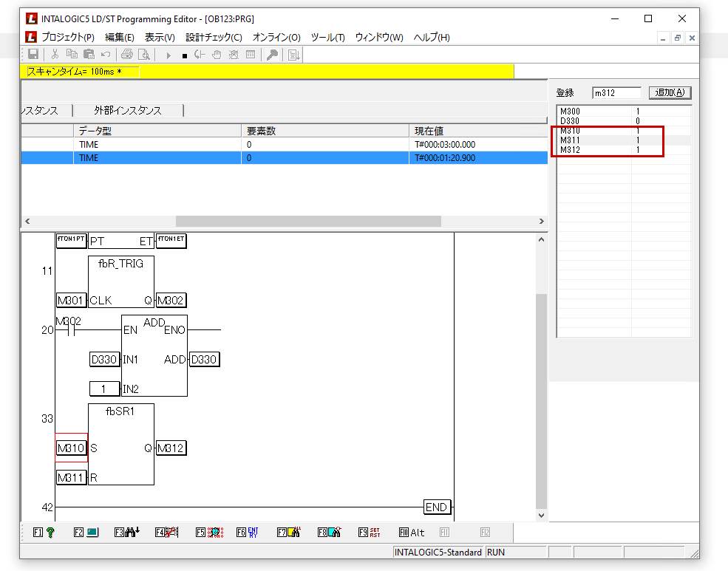
Task: Switch to the 外部インスタンス tab
Action: 127,111
